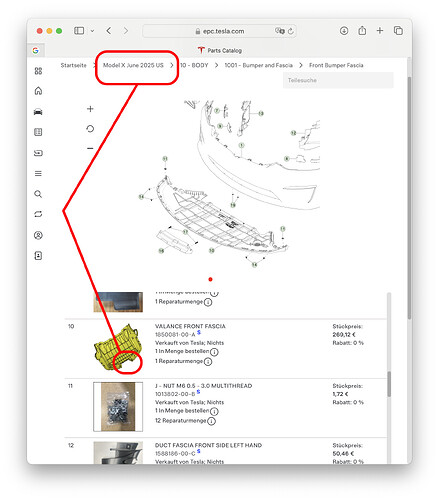
Task: Click the VALANCE FRONT FASCIA thumbnail
Action: click(118, 347)
